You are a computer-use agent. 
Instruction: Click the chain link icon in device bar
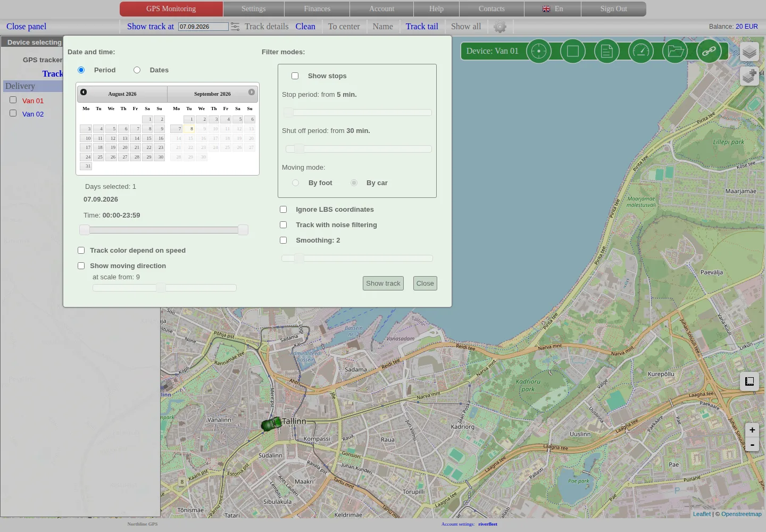coord(709,51)
